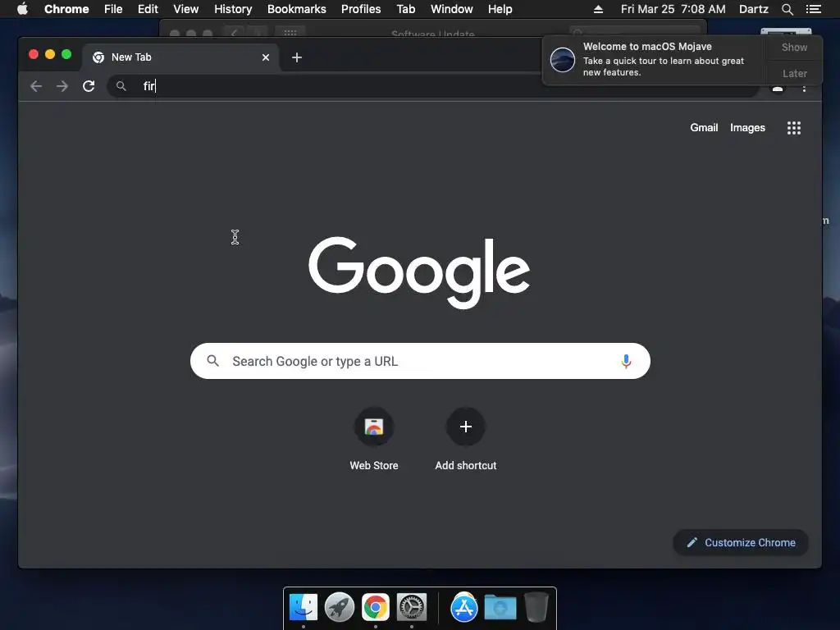The width and height of the screenshot is (840, 630).
Task: Click the Images link
Action: (747, 127)
